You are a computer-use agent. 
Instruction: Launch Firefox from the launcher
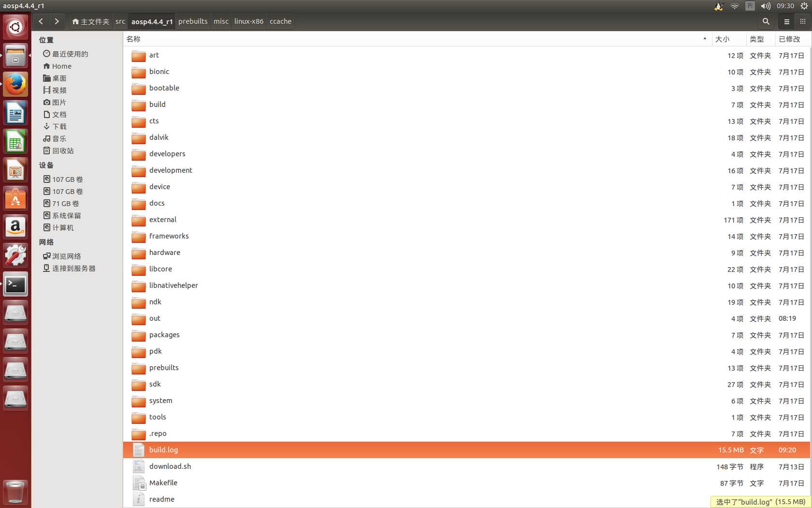point(15,84)
